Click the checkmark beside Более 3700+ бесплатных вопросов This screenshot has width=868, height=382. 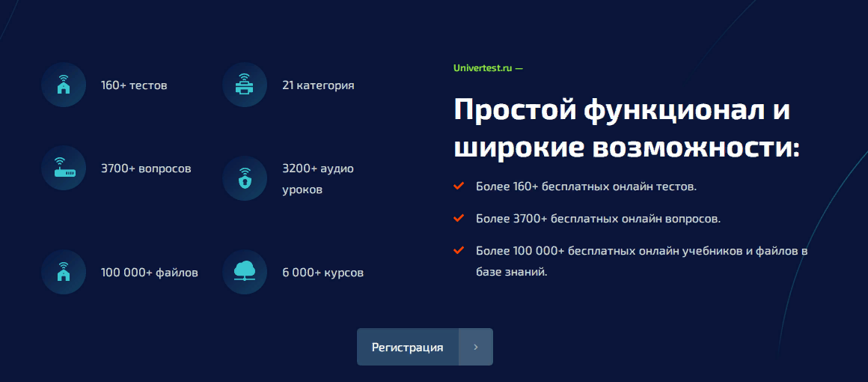(459, 218)
